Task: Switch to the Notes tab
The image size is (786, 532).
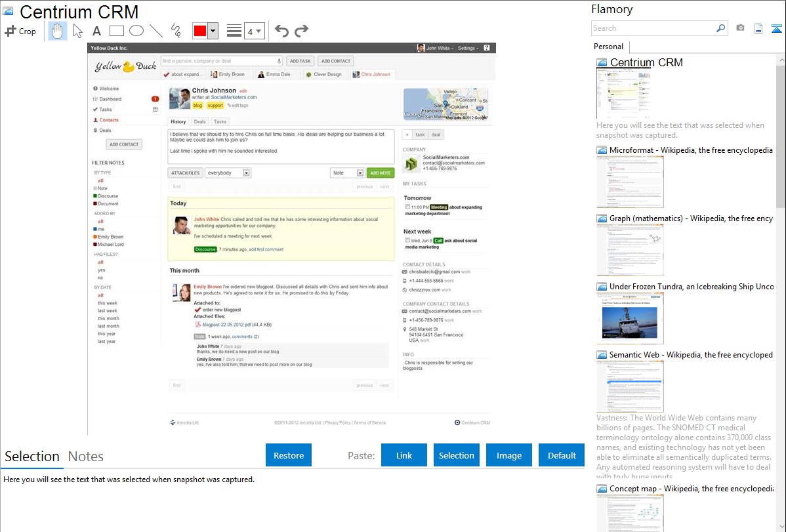Action: [x=86, y=457]
